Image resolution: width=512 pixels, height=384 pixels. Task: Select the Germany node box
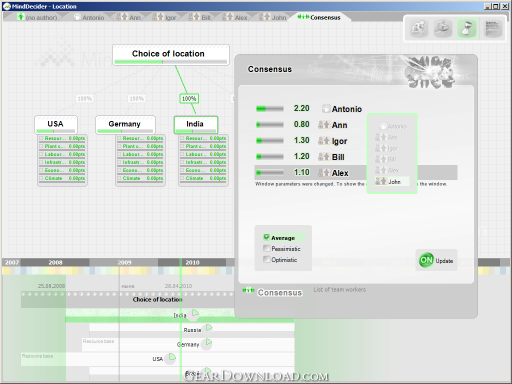(x=125, y=125)
